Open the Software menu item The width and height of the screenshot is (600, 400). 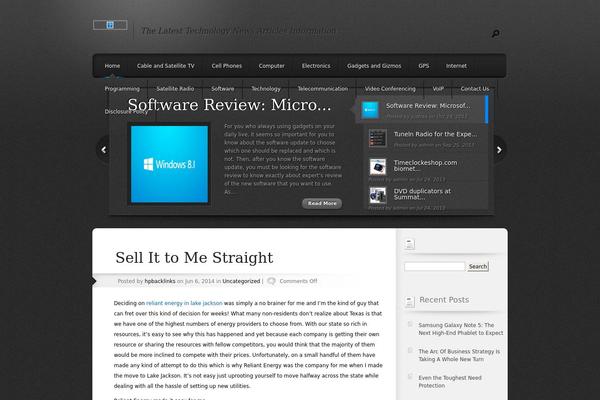coord(223,89)
